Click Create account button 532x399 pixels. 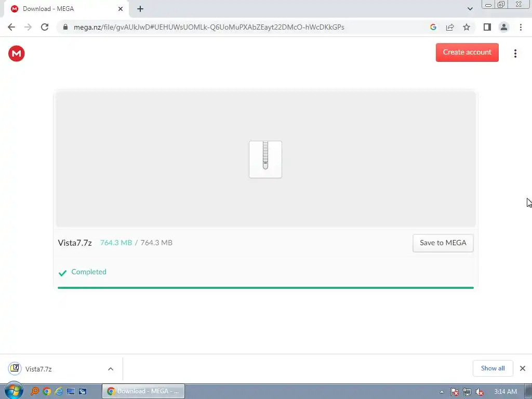tap(467, 52)
